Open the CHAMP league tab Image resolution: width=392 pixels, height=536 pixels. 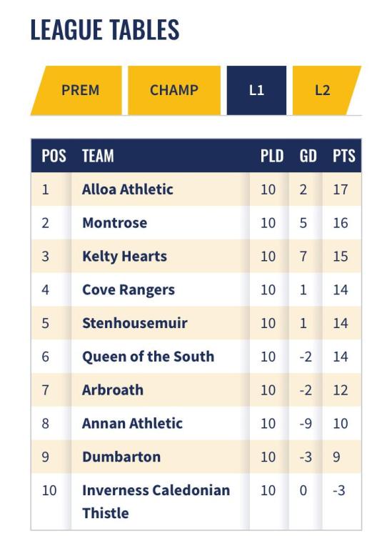pyautogui.click(x=174, y=90)
